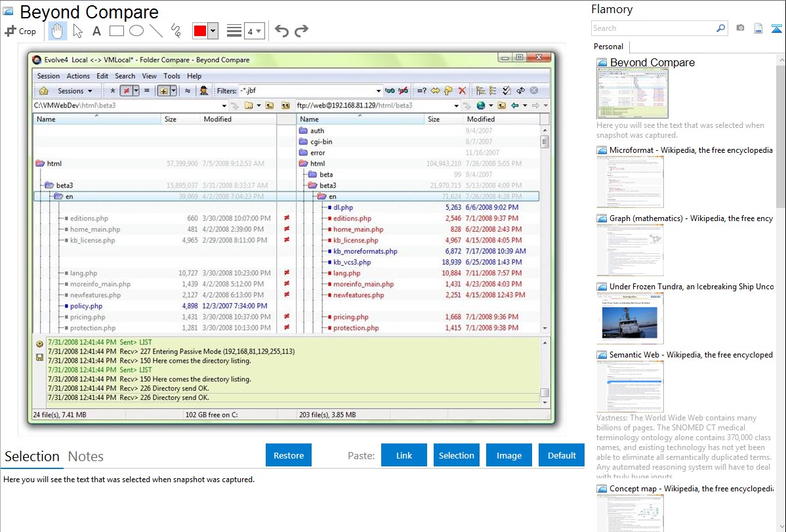The width and height of the screenshot is (786, 532).
Task: Pick the text annotation tool
Action: (x=96, y=31)
